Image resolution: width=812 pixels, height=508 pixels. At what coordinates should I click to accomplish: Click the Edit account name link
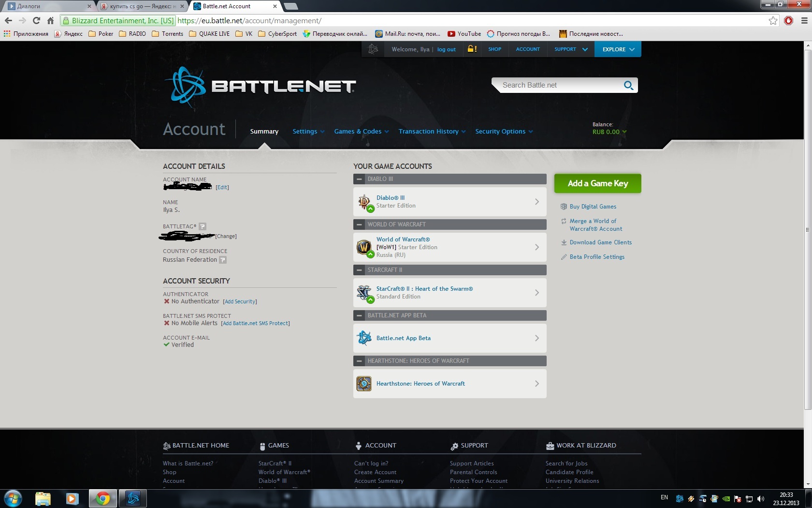(x=222, y=187)
